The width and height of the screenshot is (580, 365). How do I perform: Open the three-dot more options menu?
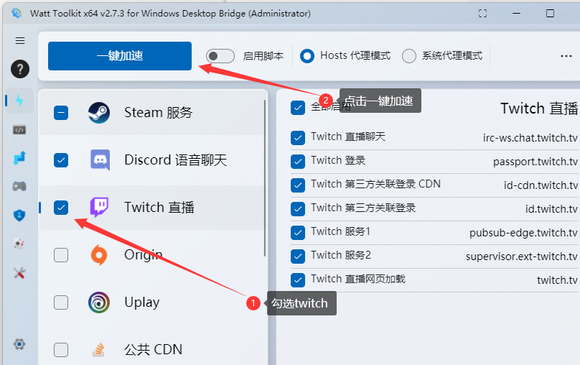coord(566,56)
